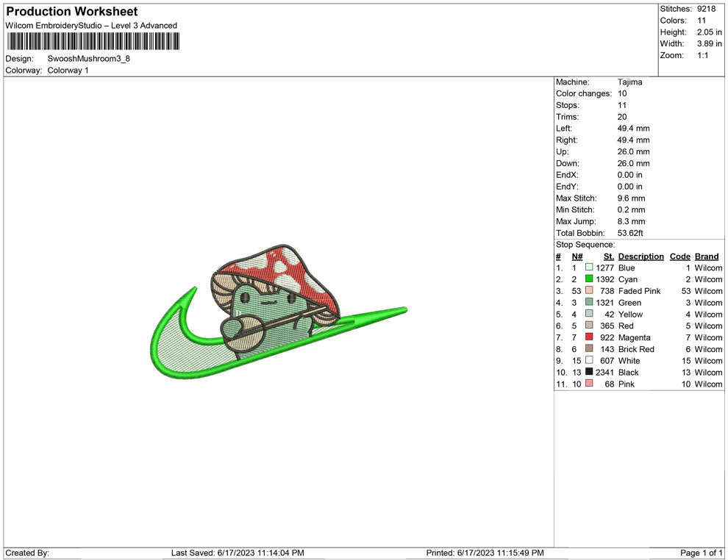Click the Width value 3.89 in
Image resolution: width=728 pixels, height=560 pixels.
[x=710, y=43]
